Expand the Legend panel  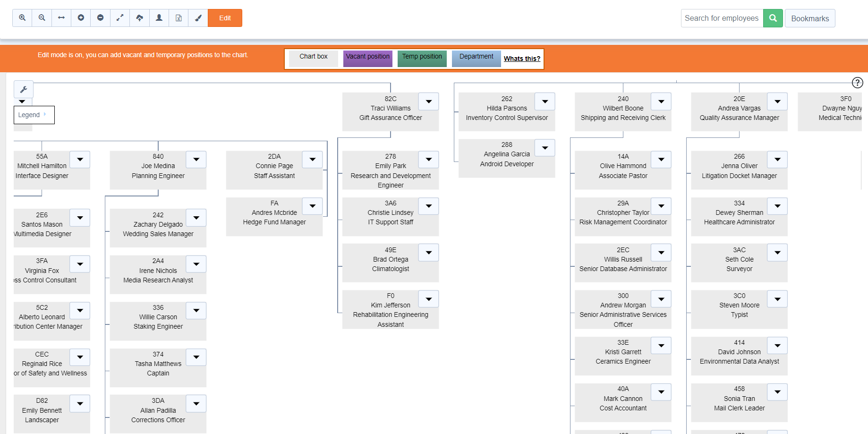click(x=34, y=115)
